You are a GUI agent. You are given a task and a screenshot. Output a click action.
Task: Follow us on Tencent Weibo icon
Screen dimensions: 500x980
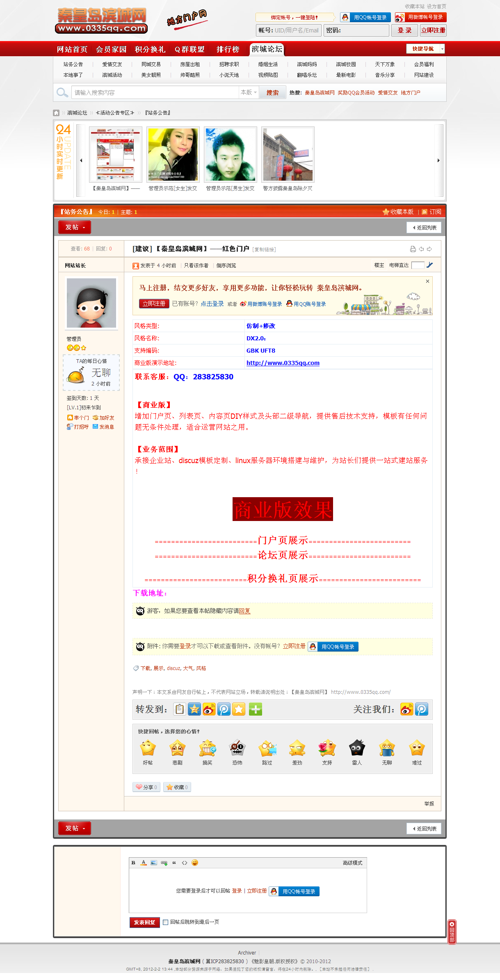422,709
